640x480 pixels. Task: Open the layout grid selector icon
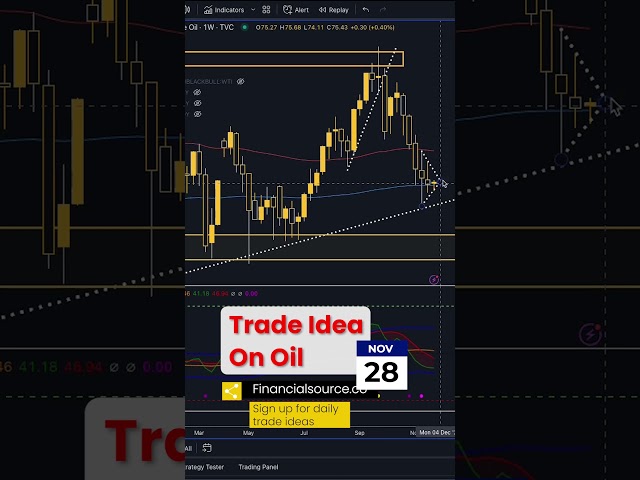click(266, 10)
